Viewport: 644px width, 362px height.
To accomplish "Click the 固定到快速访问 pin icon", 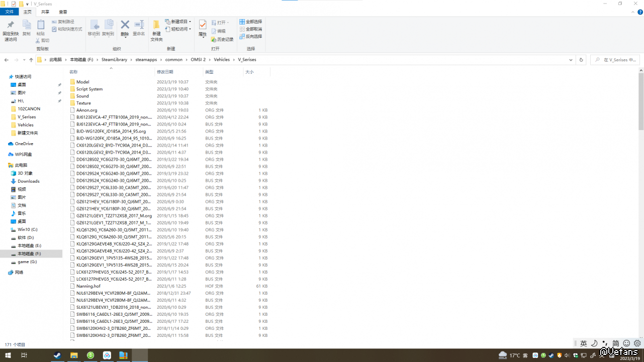I will point(10,25).
